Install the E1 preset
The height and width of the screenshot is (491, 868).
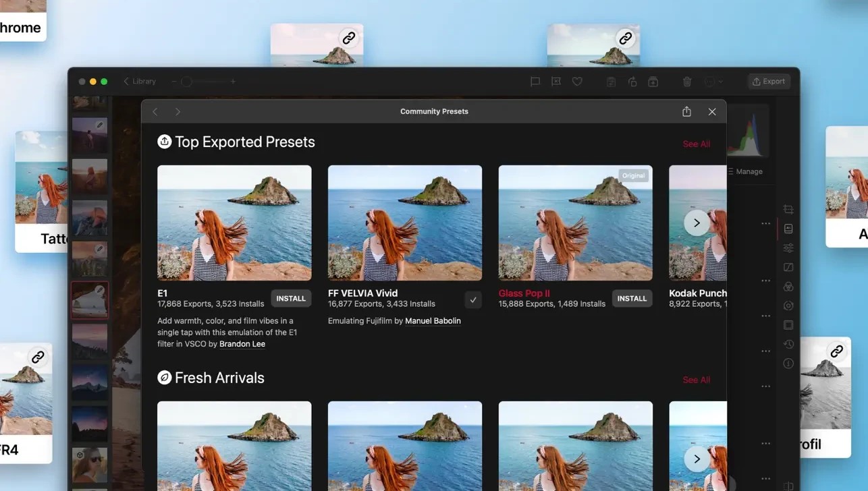[x=291, y=299]
